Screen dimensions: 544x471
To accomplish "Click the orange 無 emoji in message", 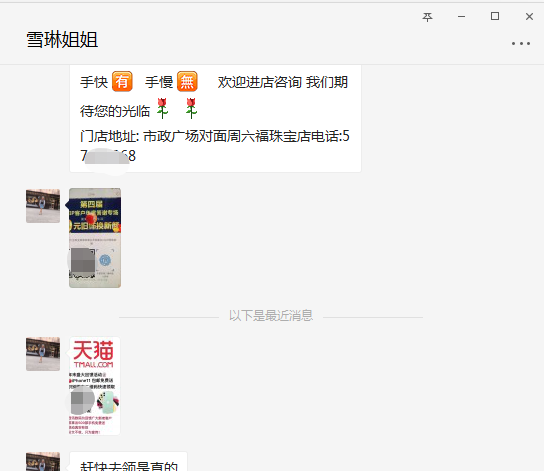I will point(187,82).
